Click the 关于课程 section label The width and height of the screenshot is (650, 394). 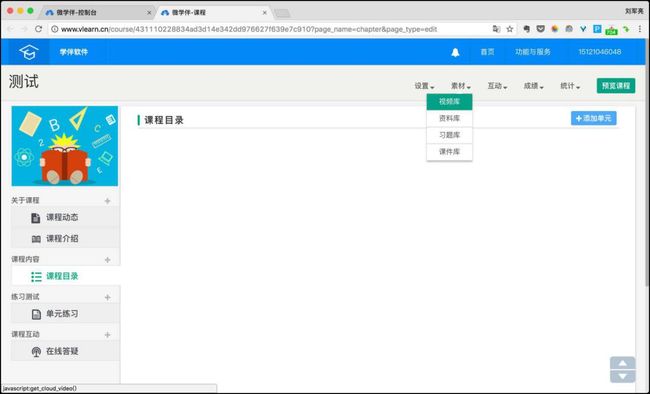click(25, 200)
